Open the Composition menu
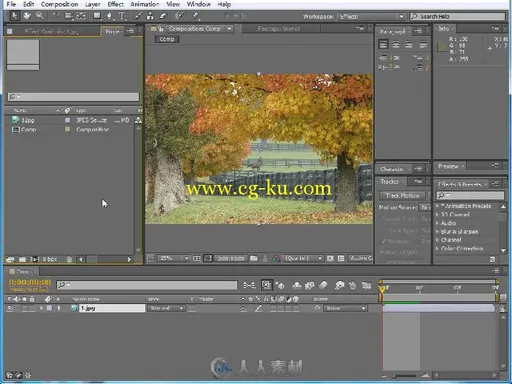The width and height of the screenshot is (512, 384). [x=59, y=4]
